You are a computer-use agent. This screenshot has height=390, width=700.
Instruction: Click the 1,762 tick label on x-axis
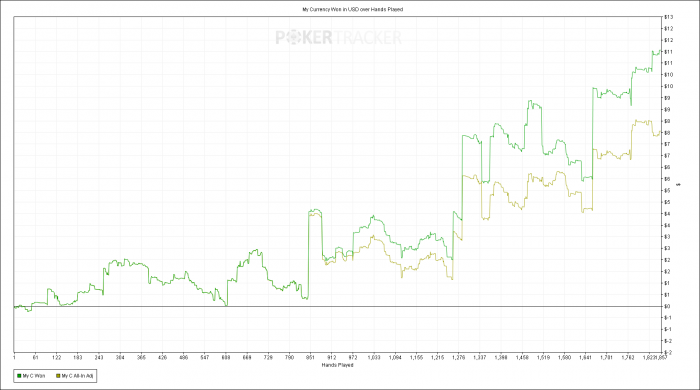(x=628, y=357)
